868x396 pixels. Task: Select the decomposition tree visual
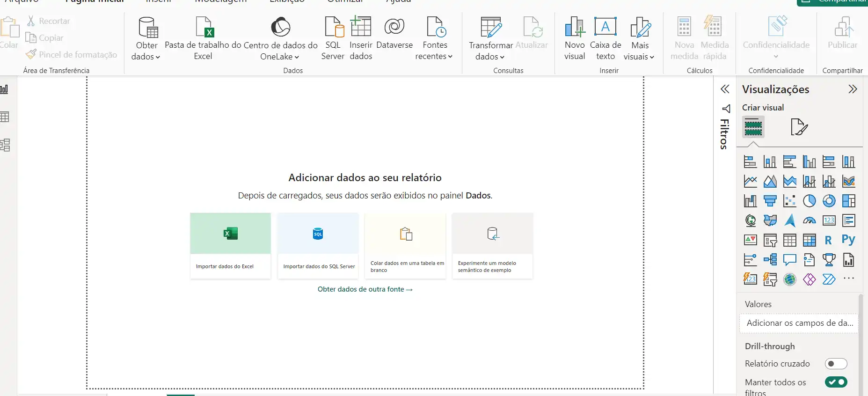tap(770, 259)
